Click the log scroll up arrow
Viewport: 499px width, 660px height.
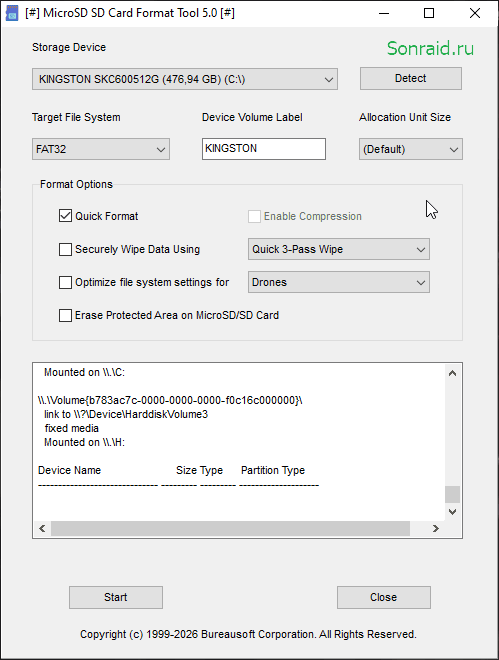tap(452, 373)
